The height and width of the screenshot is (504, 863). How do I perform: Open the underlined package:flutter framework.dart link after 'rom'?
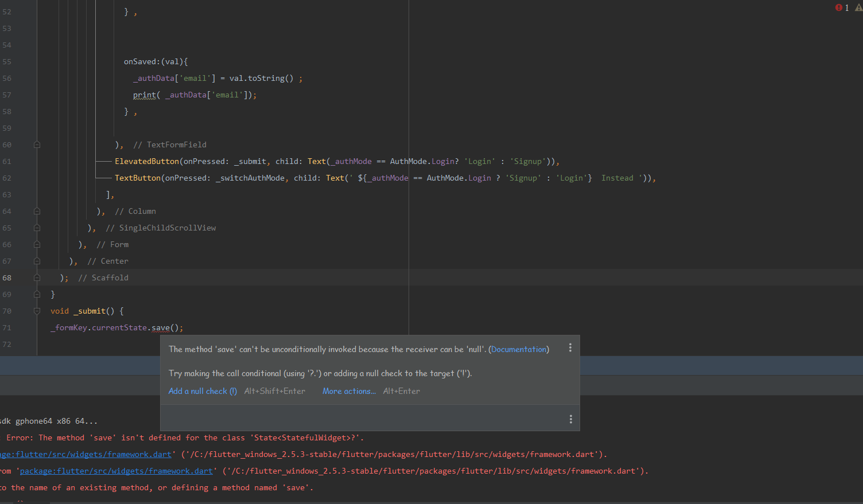(x=116, y=471)
